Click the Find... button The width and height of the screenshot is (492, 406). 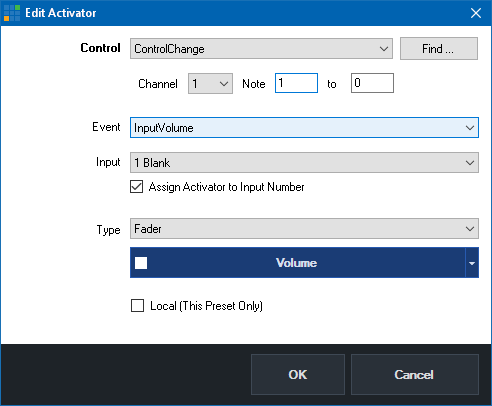439,49
